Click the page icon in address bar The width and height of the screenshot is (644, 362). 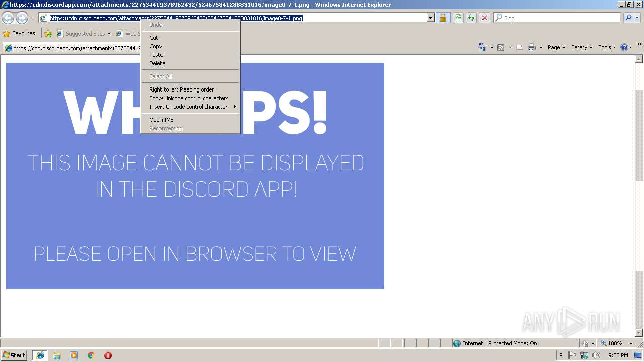[44, 18]
